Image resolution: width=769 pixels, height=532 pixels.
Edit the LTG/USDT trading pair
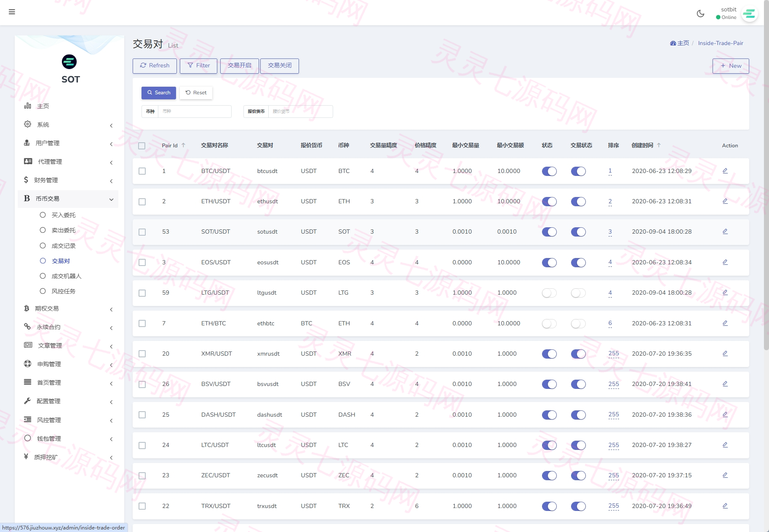(x=725, y=293)
